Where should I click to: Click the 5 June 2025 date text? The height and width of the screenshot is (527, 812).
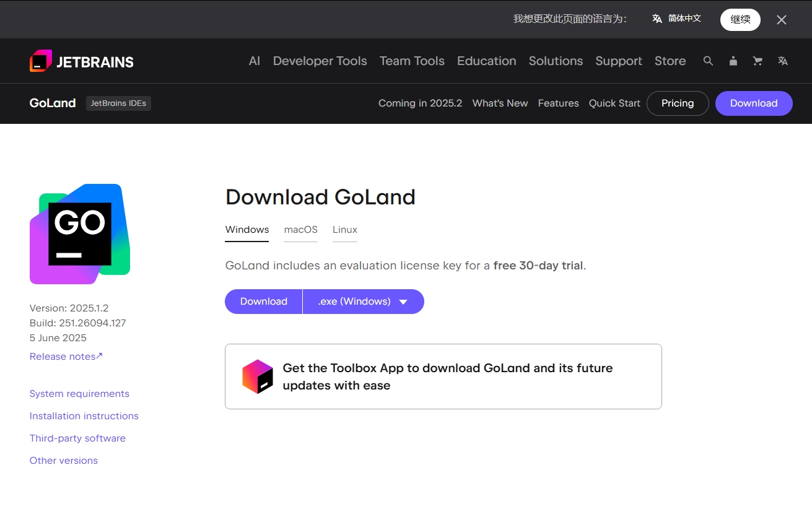(x=58, y=338)
